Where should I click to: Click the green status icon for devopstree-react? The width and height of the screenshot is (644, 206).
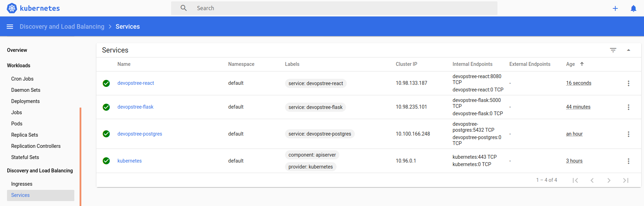pos(106,83)
